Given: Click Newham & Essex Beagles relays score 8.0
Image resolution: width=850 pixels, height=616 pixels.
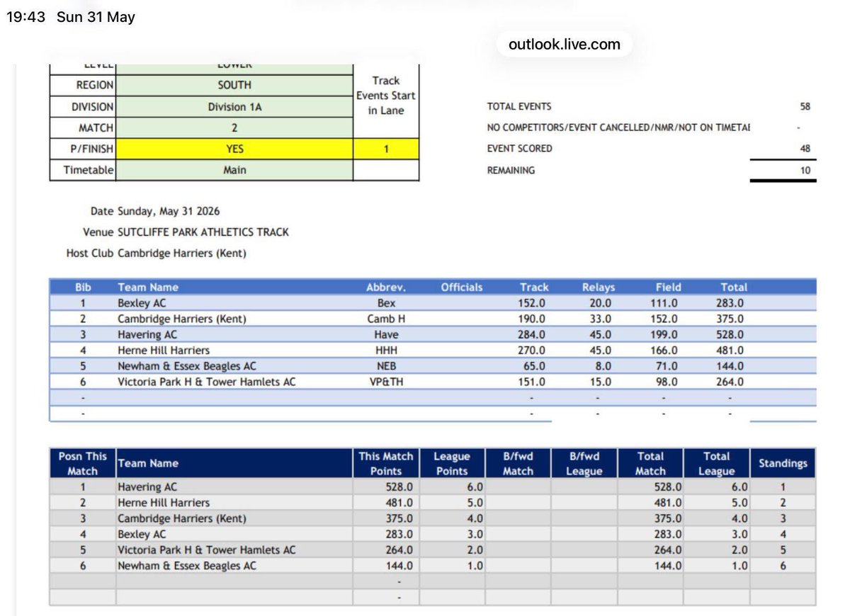Looking at the screenshot, I should [x=603, y=366].
